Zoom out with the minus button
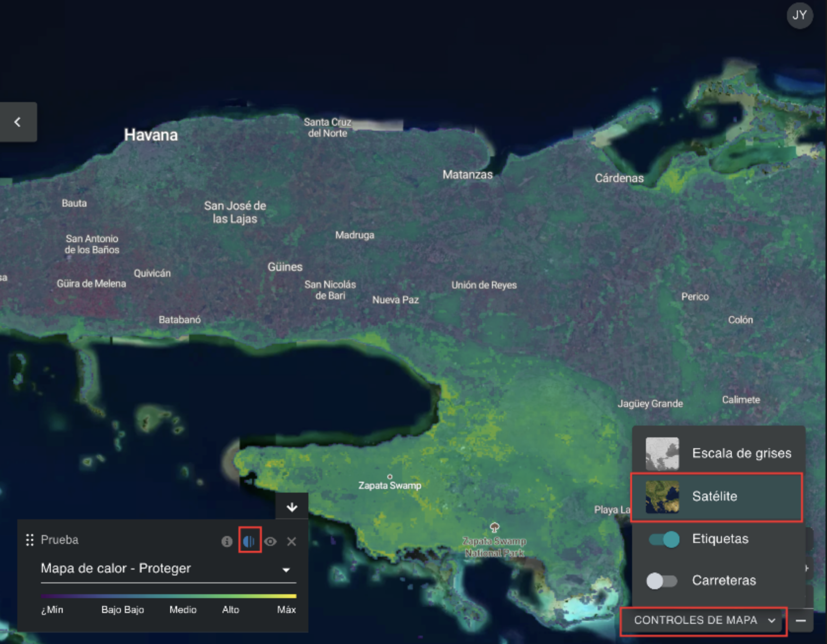The width and height of the screenshot is (827, 644). pyautogui.click(x=800, y=621)
